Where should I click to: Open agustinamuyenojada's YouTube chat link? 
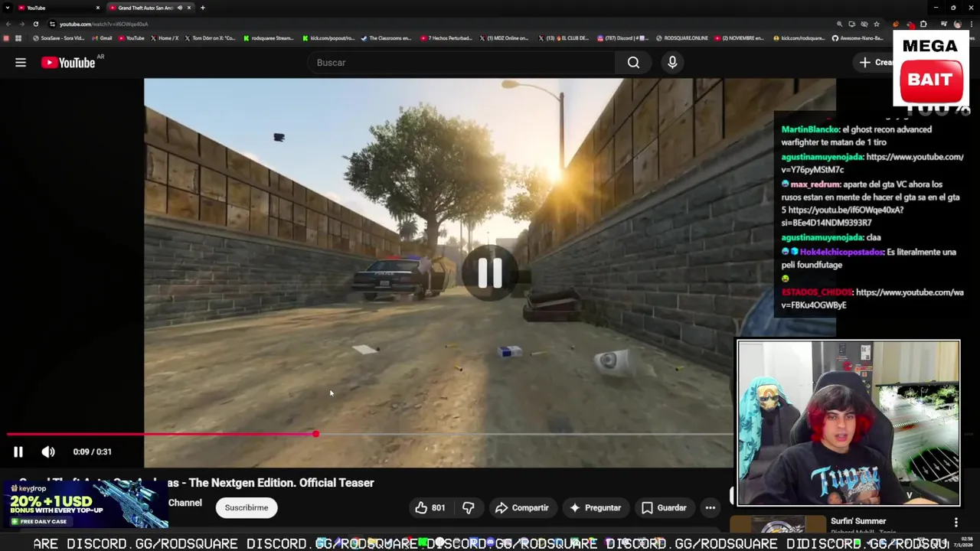click(873, 163)
